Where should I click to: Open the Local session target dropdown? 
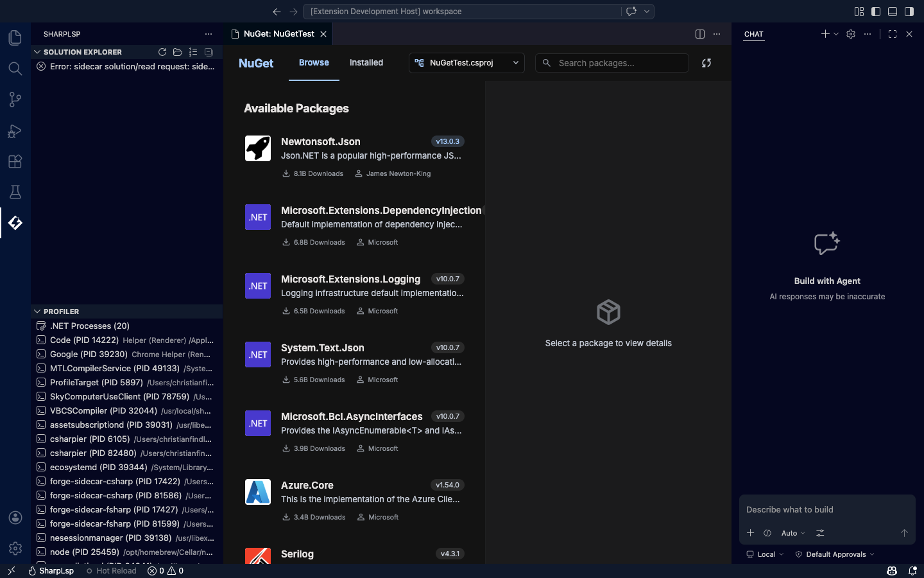click(x=765, y=554)
